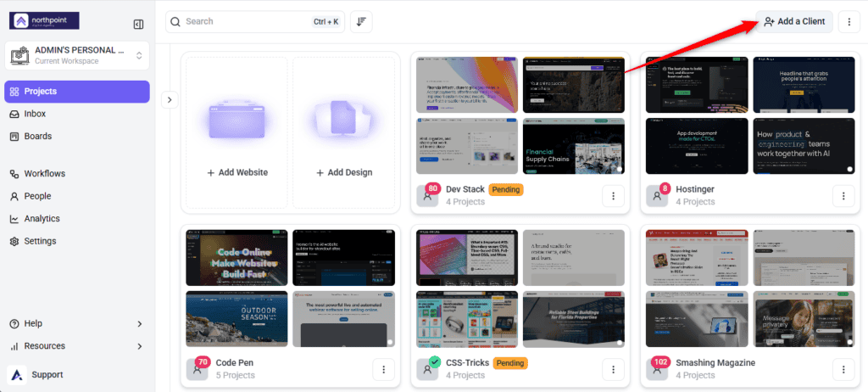
Task: Open the Code Pen client name
Action: click(x=234, y=363)
